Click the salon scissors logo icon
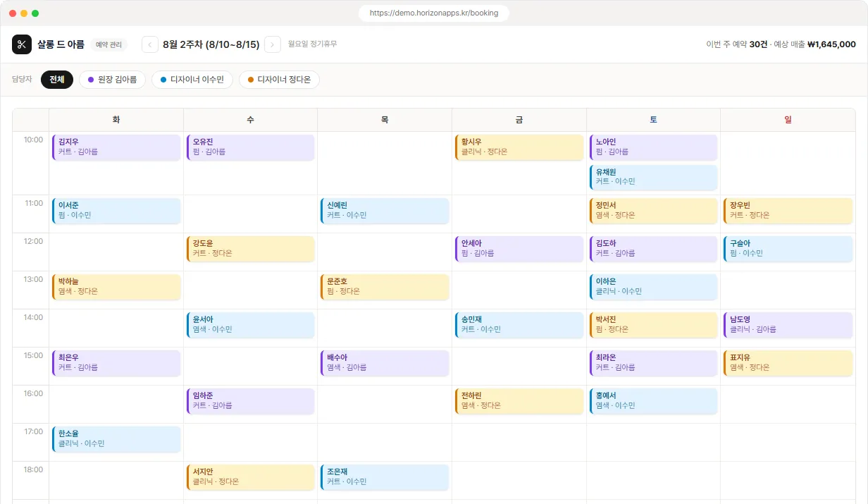The width and height of the screenshot is (868, 504). tap(22, 44)
